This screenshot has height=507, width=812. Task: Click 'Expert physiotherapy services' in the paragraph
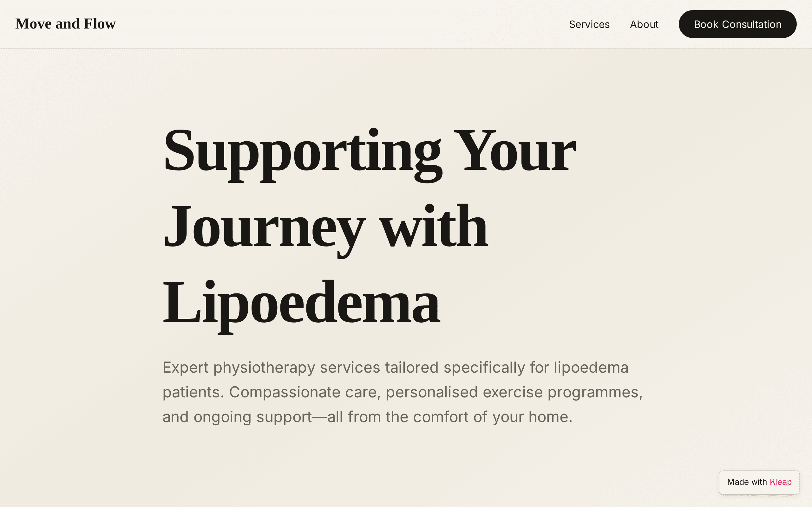[x=272, y=368]
